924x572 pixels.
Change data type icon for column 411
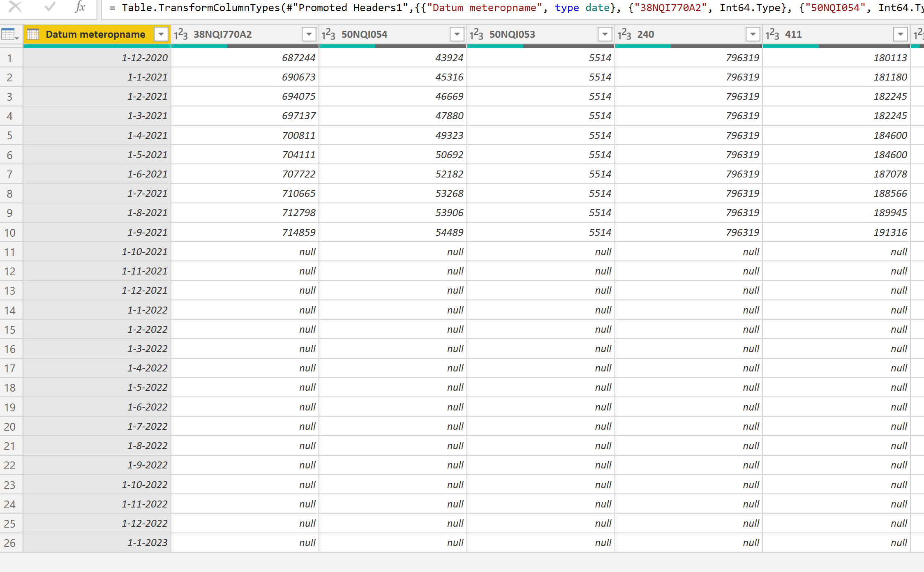(772, 35)
